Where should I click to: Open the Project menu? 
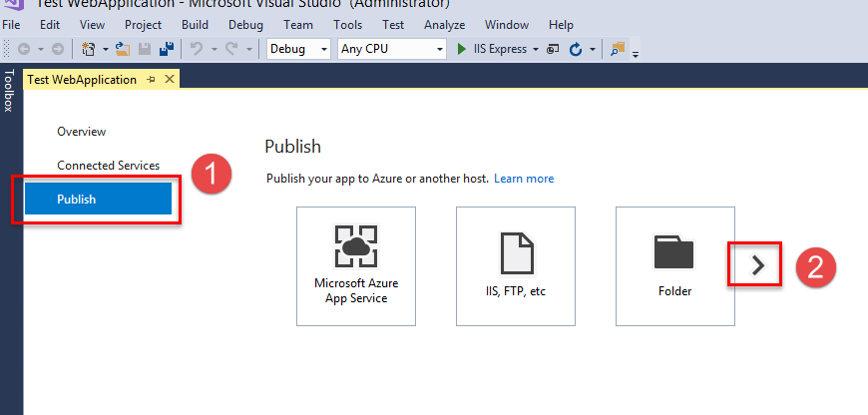click(143, 25)
